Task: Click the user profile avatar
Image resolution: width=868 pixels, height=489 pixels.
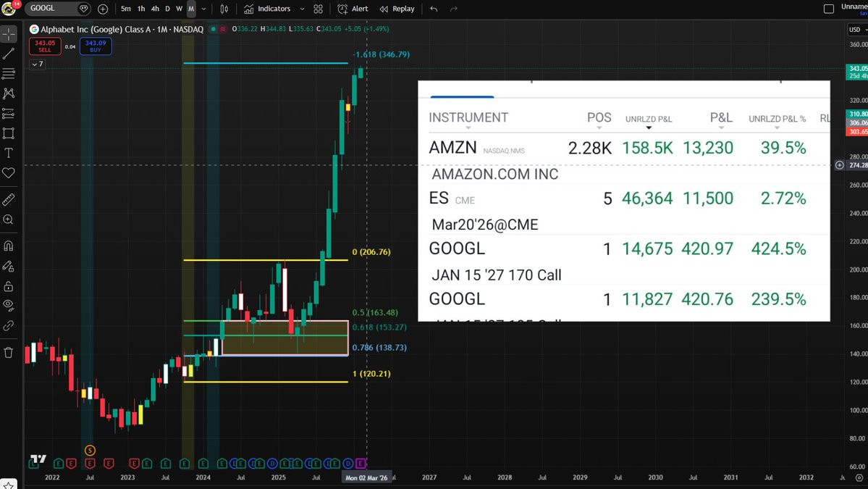Action: point(9,8)
